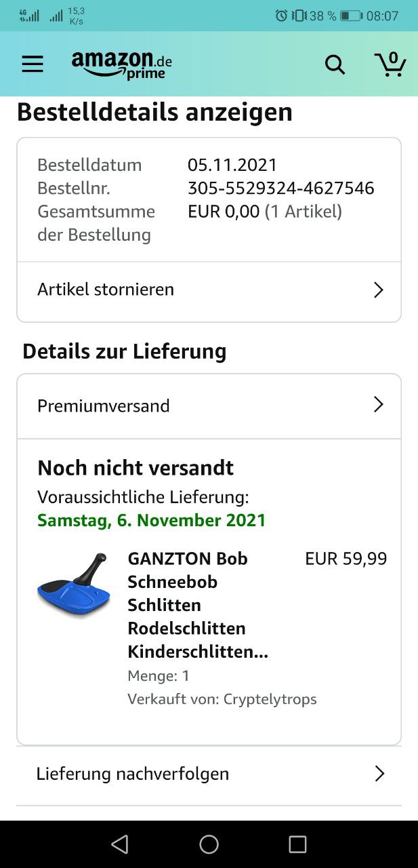The width and height of the screenshot is (418, 868).
Task: Open recent apps square button
Action: 297,844
